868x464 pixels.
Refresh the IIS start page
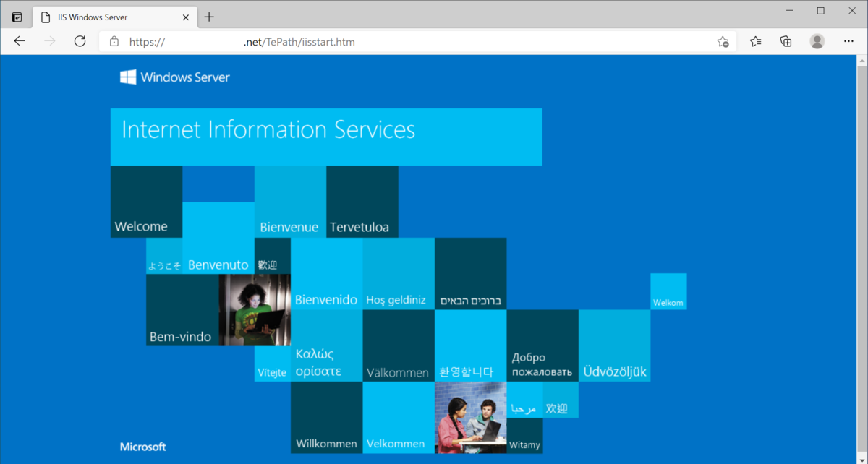(80, 41)
